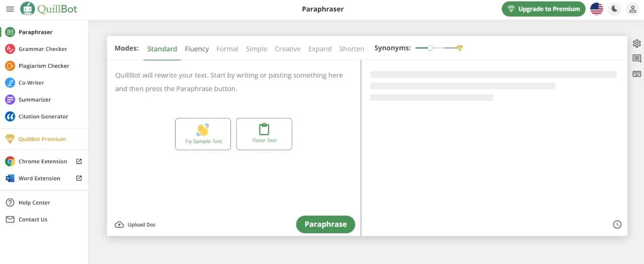The height and width of the screenshot is (264, 644).
Task: Open Help Center label in the sidebar
Action: (x=34, y=203)
